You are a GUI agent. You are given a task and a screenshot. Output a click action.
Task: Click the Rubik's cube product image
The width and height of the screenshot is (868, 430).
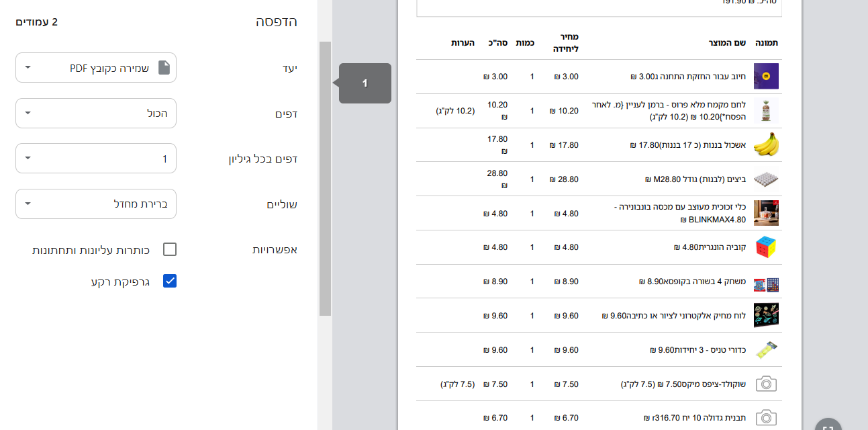tap(766, 247)
